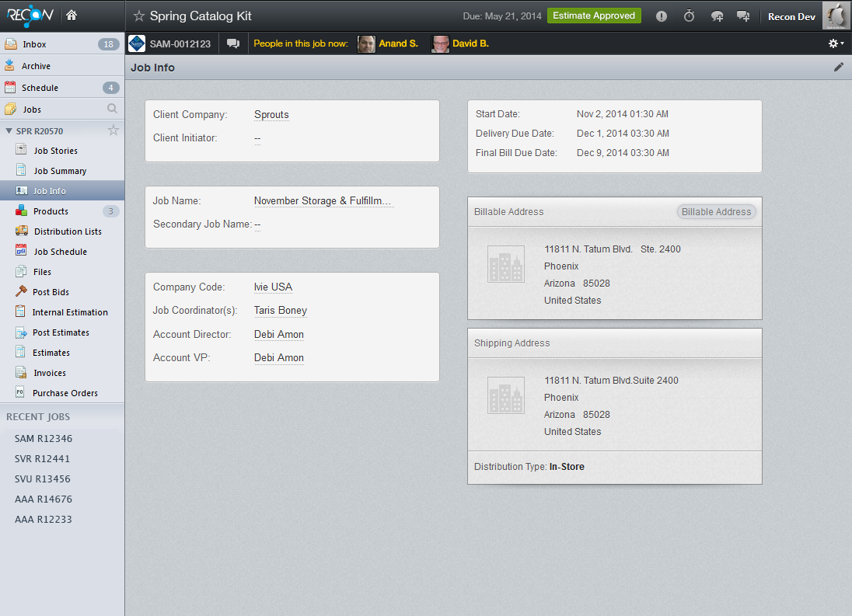
Task: Click the Delivery Due Date value Dec 1, 2014
Action: (x=623, y=134)
